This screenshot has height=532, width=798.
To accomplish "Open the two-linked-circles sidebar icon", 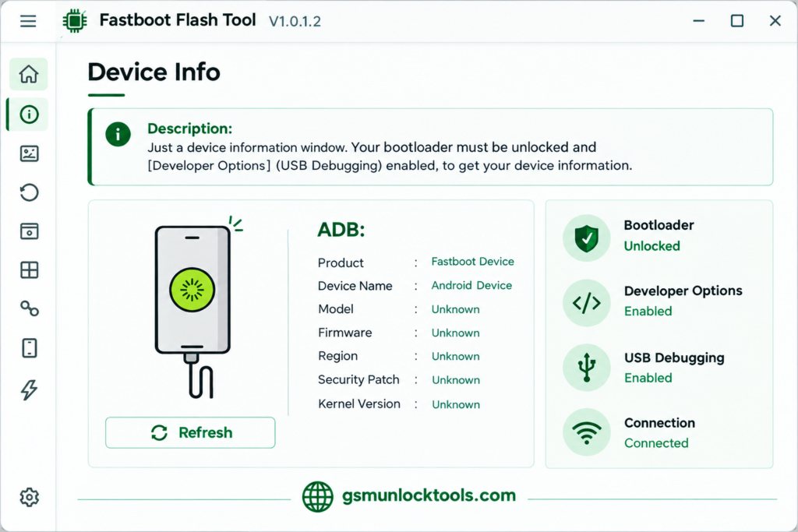I will (x=29, y=308).
